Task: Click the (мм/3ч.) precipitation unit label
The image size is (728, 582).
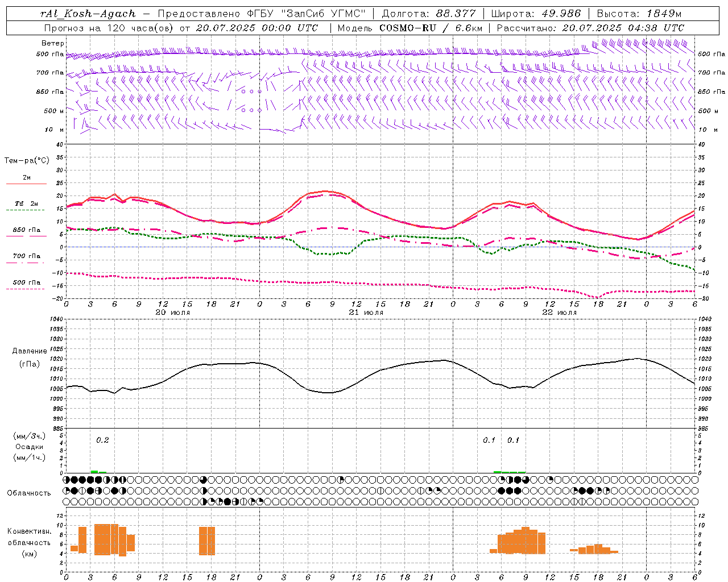Action: tap(30, 436)
